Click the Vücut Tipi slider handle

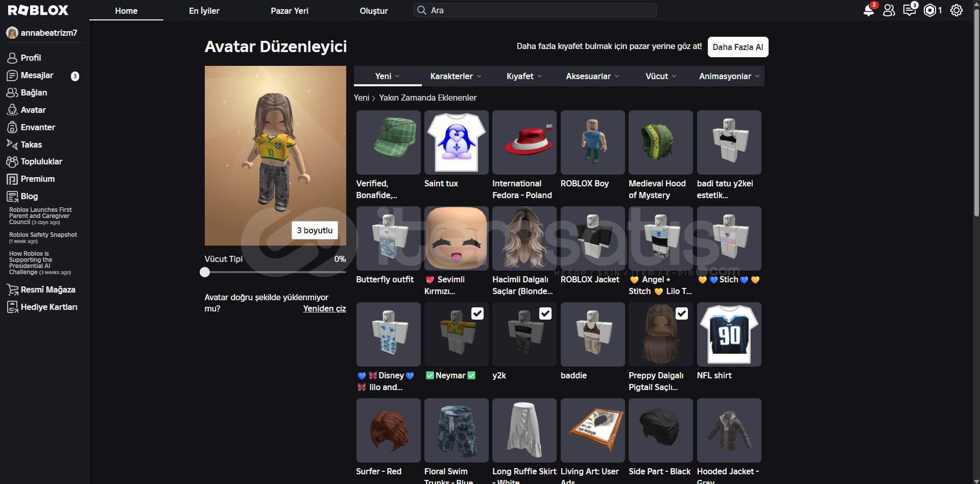tap(205, 272)
